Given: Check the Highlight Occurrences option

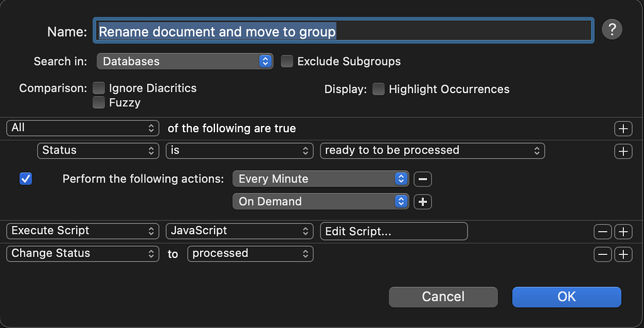Looking at the screenshot, I should 378,89.
